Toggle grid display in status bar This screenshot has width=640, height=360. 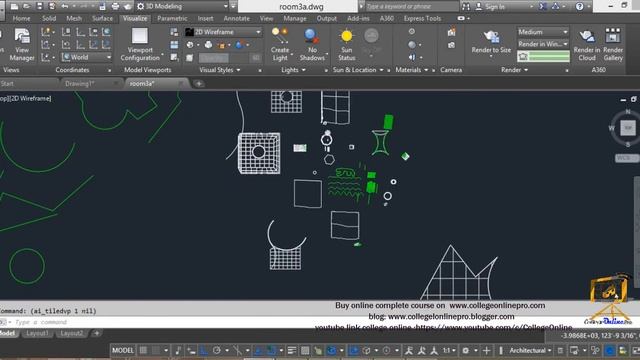(143, 350)
